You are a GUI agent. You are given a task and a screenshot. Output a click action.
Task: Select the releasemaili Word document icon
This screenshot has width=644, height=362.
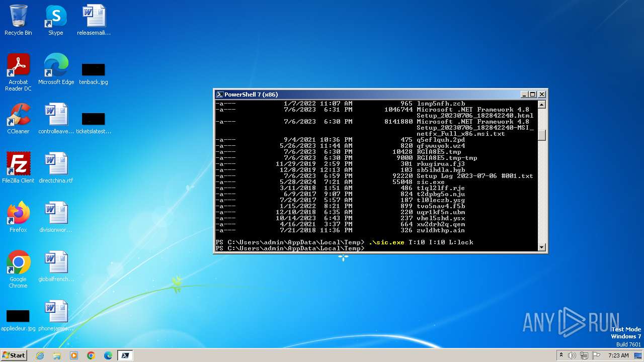pos(94,20)
